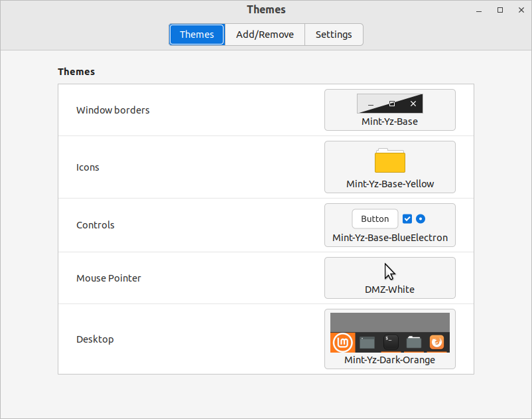The image size is (532, 419).
Task: Open the Settings tab
Action: (x=334, y=35)
